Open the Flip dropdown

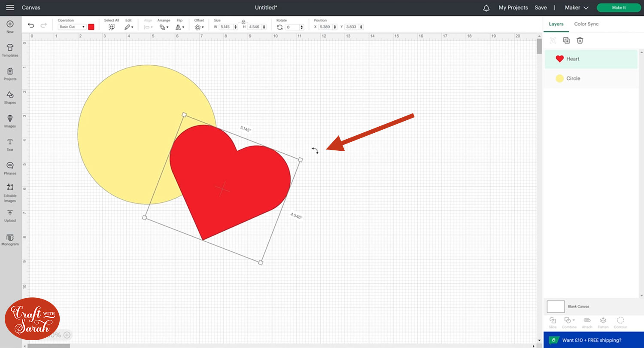click(179, 27)
